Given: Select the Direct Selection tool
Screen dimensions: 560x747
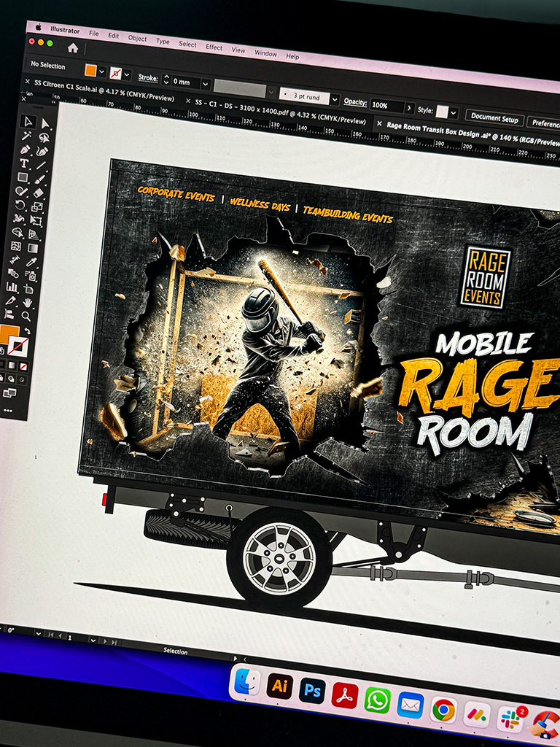Looking at the screenshot, I should (46, 123).
